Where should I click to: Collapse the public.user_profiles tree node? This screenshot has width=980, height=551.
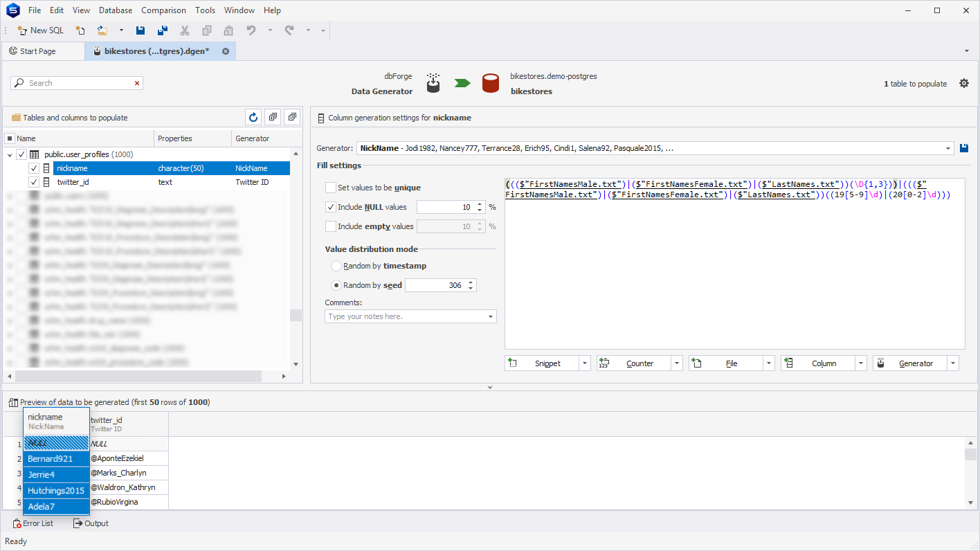coord(9,154)
